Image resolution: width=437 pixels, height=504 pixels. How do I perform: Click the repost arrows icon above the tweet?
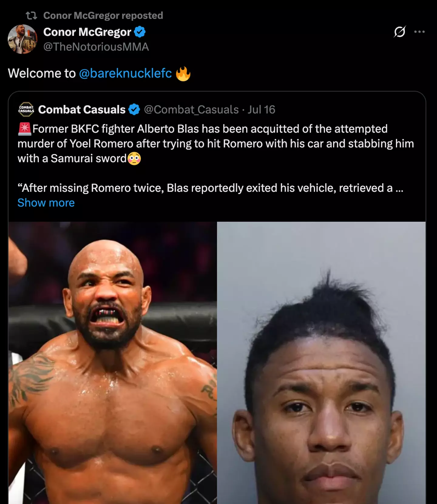pos(31,15)
